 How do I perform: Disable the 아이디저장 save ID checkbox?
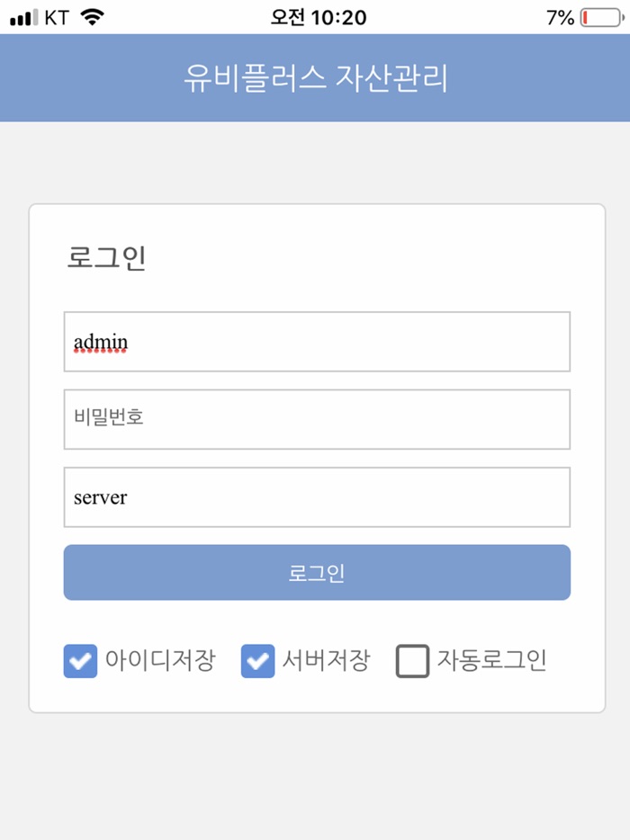tap(80, 660)
